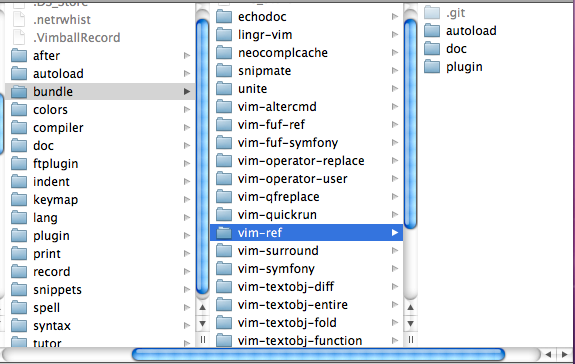Select the record folder row
This screenshot has width=575, height=364.
(100, 272)
